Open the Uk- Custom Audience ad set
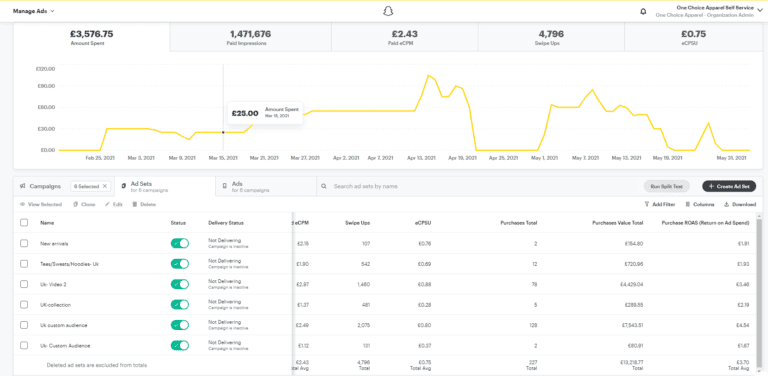 pyautogui.click(x=65, y=346)
